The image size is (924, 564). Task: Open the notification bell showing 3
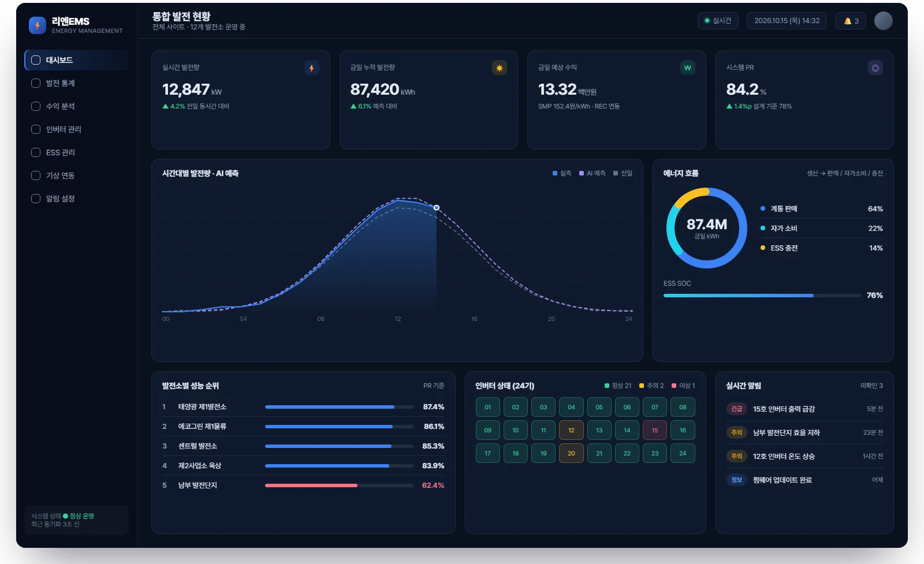click(851, 21)
